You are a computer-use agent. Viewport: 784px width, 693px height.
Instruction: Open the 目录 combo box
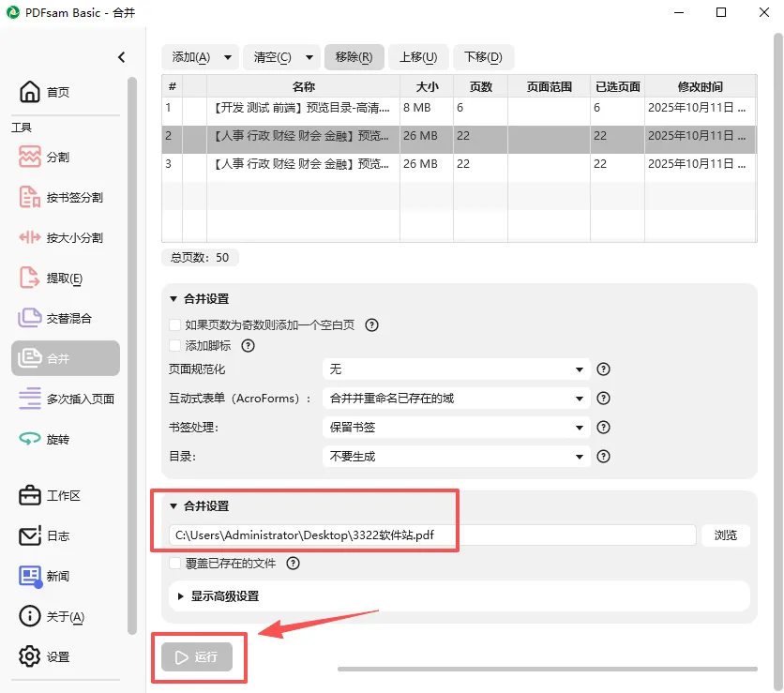coord(456,456)
